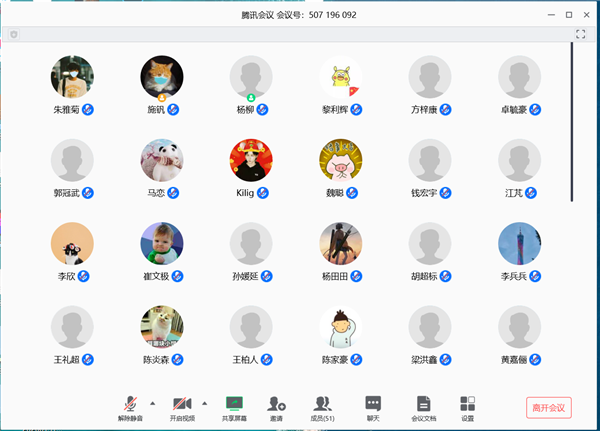Click muted mic icon next to 梁洪鑫
The width and height of the screenshot is (600, 431).
coord(445,360)
